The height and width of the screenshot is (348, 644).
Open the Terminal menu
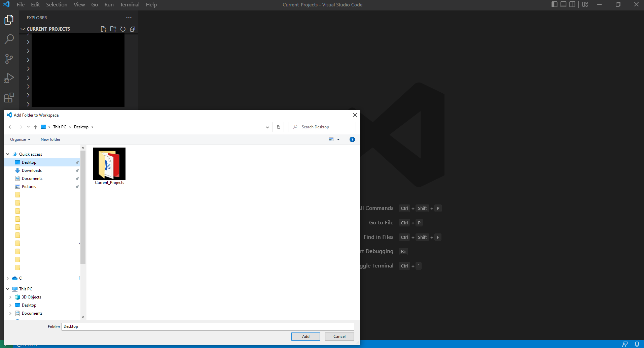point(130,5)
